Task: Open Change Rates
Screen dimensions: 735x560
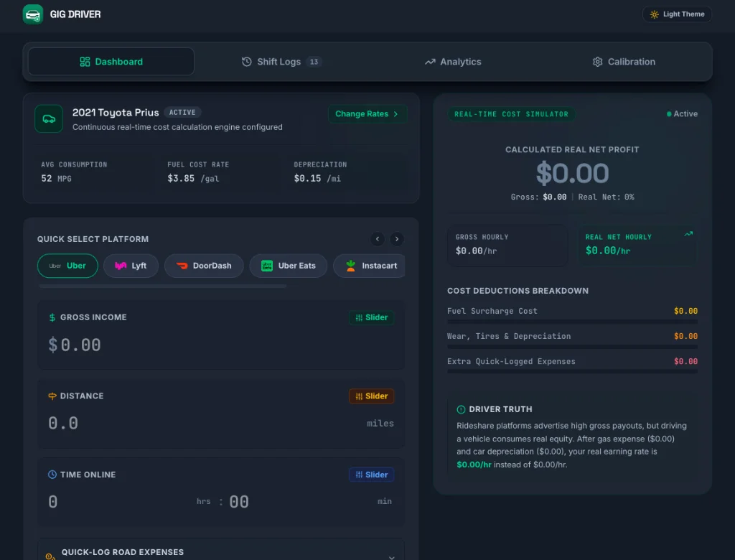Action: pyautogui.click(x=367, y=114)
